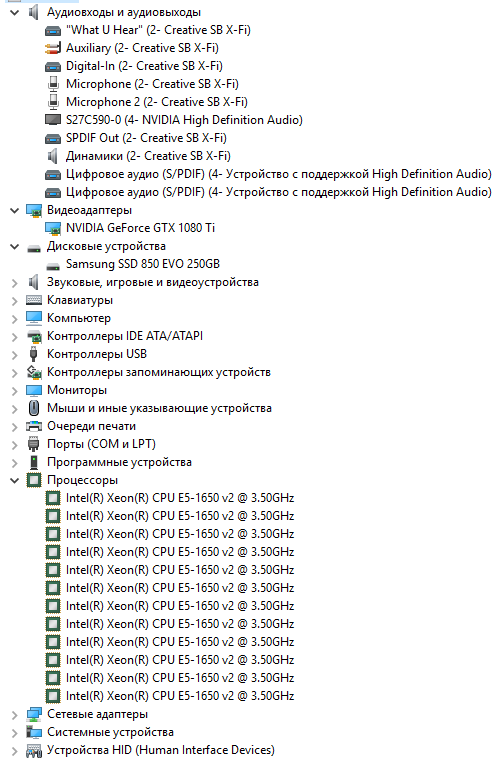Image resolution: width=496 pixels, height=769 pixels.
Task: Collapse the Аудиовходы и аудиовыходы branch
Action: 15,12
